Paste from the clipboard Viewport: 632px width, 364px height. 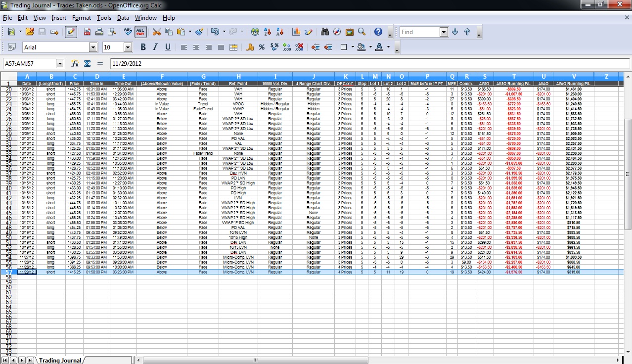tap(181, 32)
